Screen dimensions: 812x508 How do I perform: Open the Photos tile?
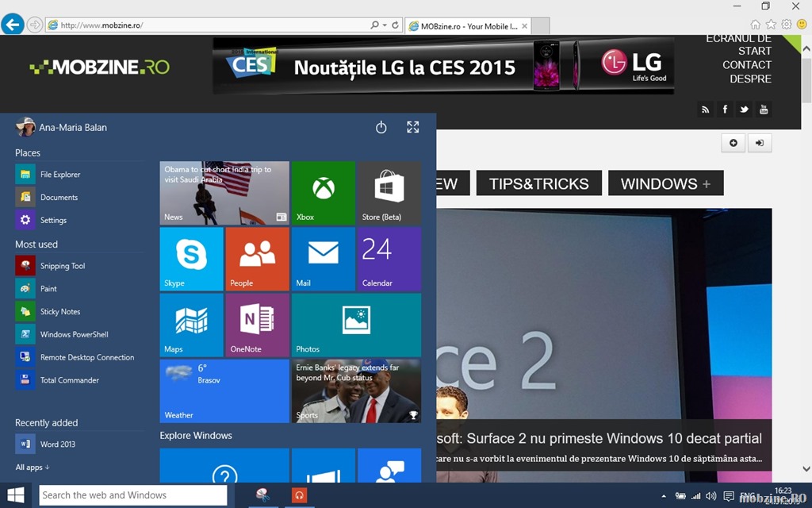[x=356, y=325]
